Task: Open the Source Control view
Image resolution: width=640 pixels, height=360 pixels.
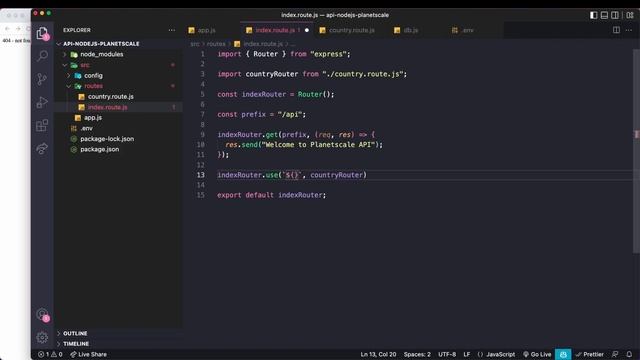Action: (42, 79)
